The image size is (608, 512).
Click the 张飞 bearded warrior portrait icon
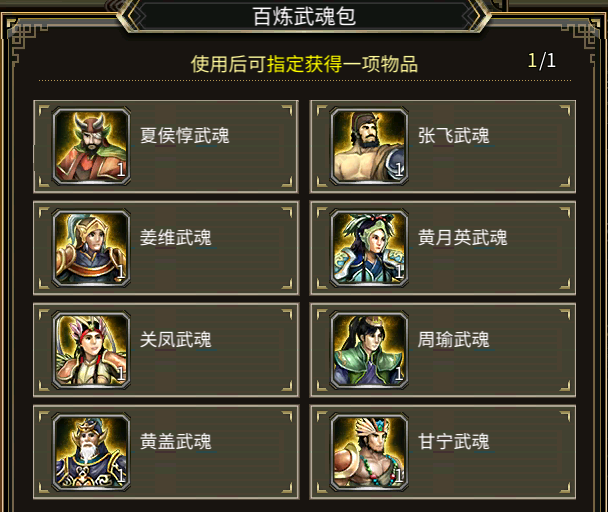pyautogui.click(x=369, y=146)
